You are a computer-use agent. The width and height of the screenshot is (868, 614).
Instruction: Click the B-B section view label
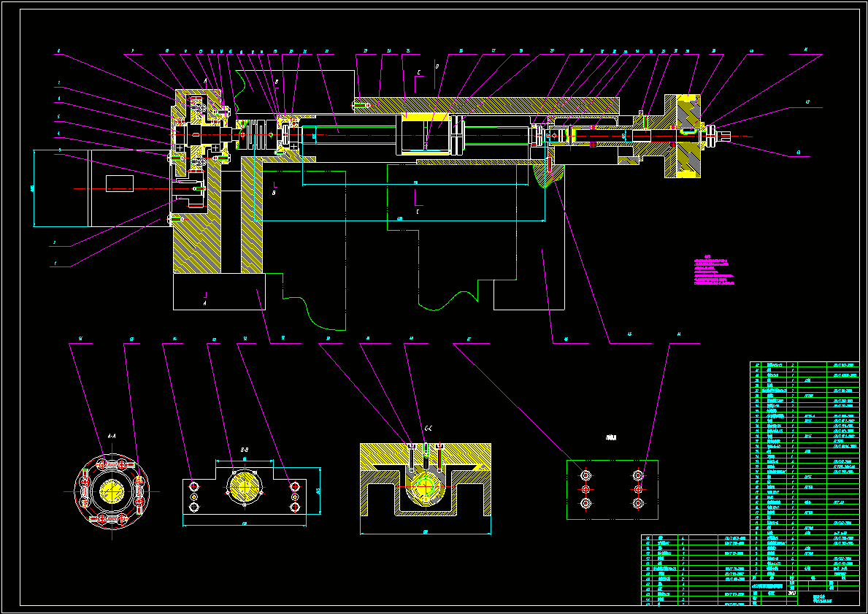pos(244,450)
